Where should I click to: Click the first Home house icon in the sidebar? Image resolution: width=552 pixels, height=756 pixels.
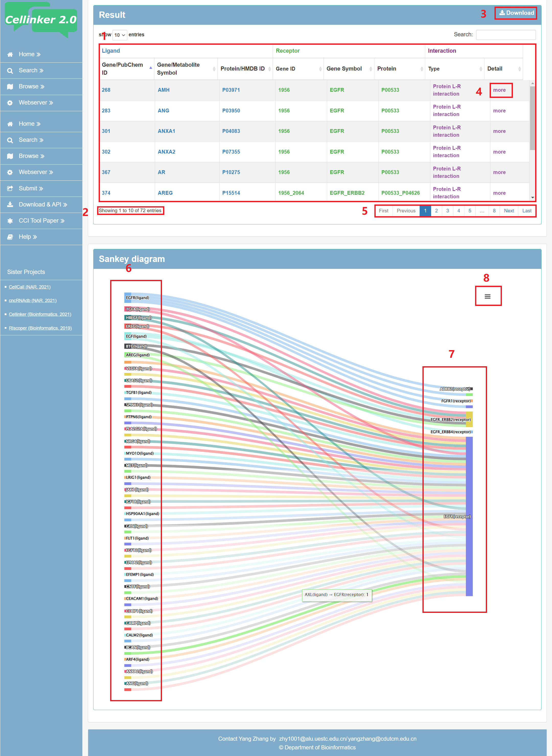pos(10,54)
